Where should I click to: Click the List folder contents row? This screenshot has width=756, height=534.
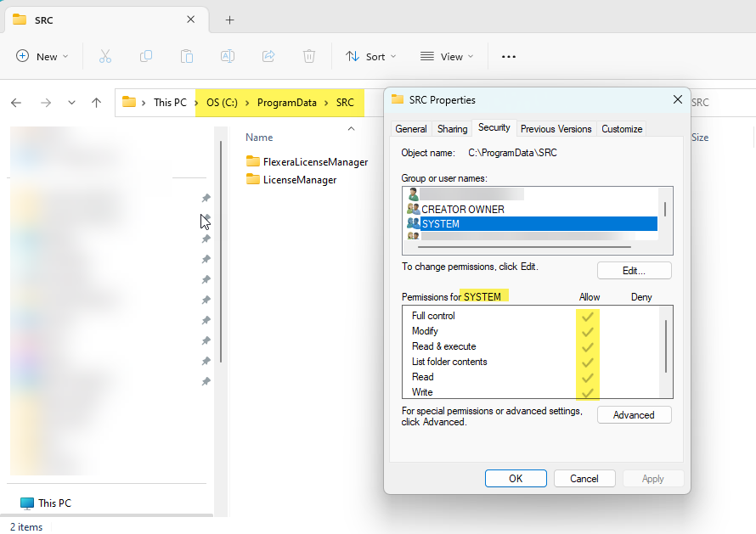tap(530, 362)
